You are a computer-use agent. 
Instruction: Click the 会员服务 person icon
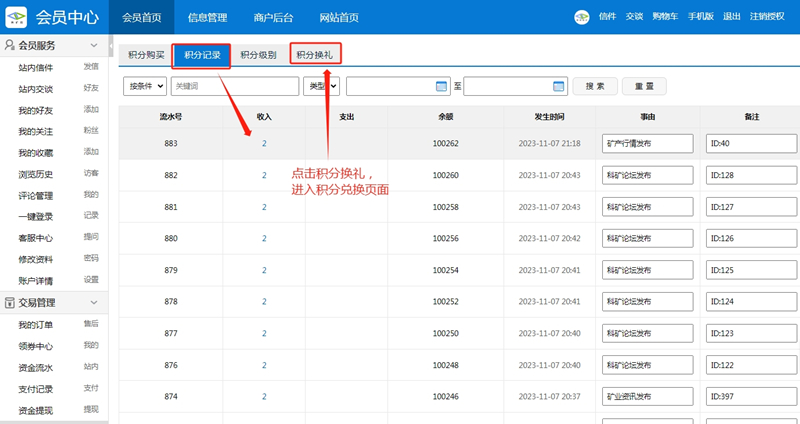(9, 46)
